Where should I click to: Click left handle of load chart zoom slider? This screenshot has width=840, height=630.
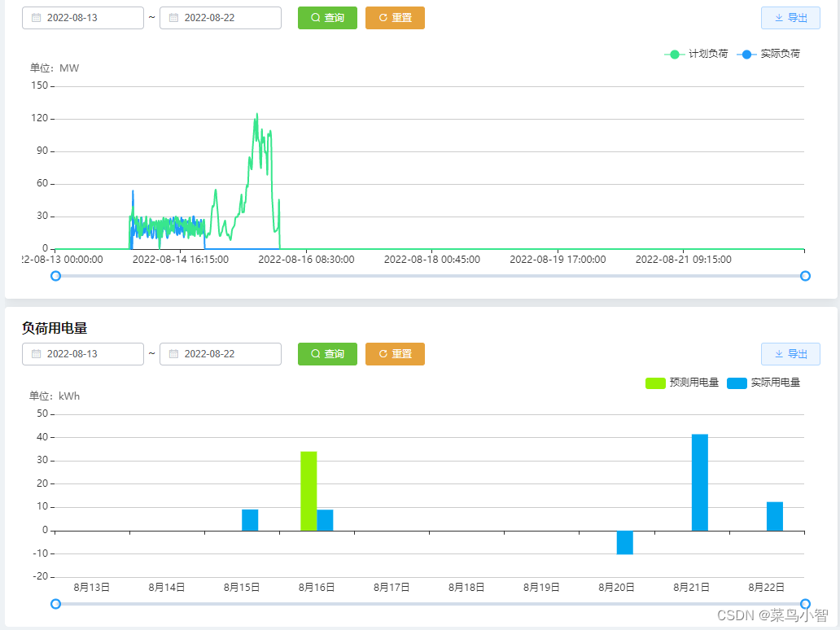pyautogui.click(x=55, y=276)
